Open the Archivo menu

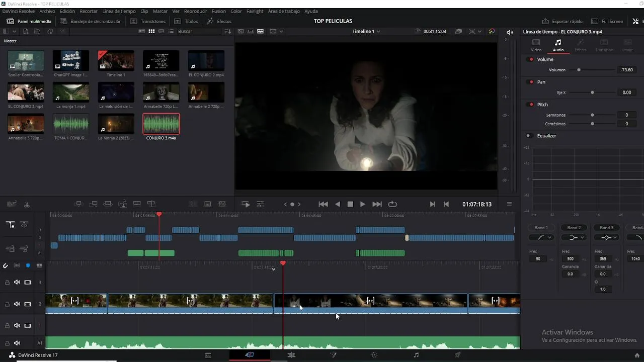pyautogui.click(x=47, y=11)
